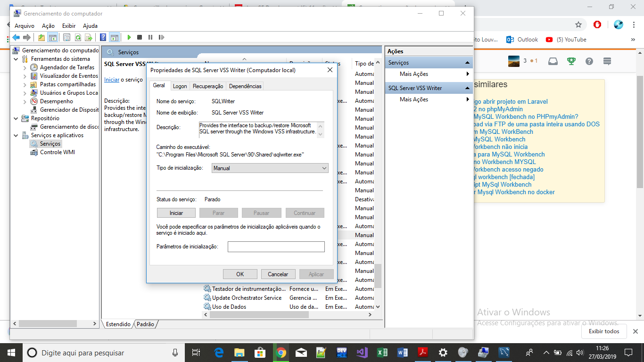Click the Pause Service toolbar icon

(150, 37)
